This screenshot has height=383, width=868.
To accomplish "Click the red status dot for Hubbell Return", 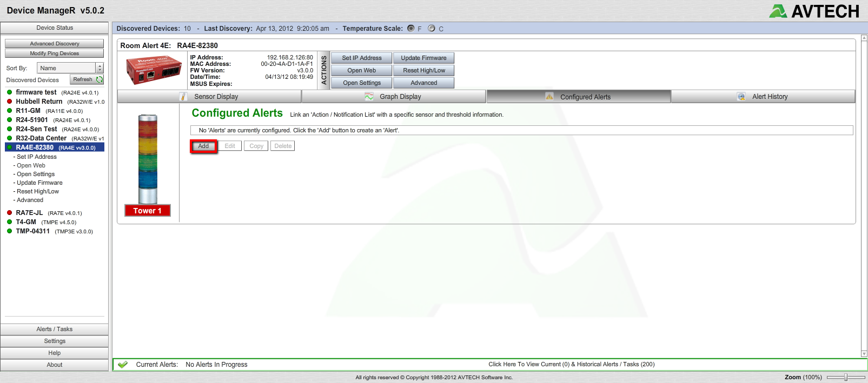I will (x=9, y=102).
